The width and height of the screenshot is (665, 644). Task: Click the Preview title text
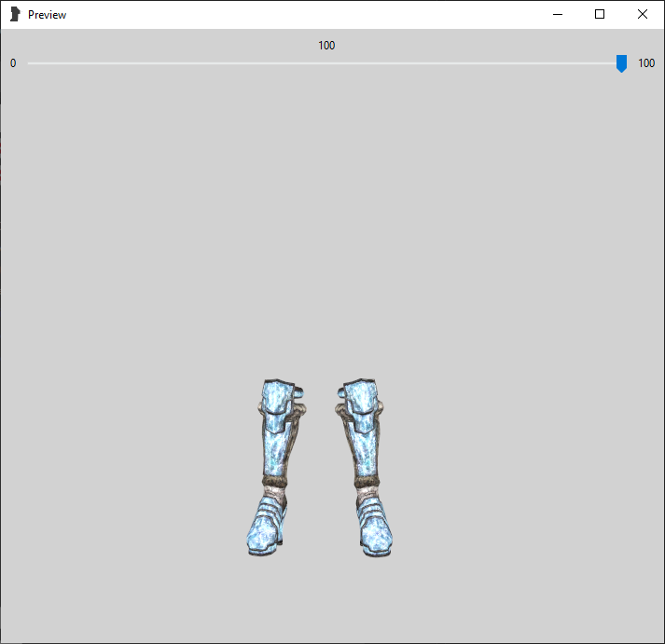coord(47,15)
